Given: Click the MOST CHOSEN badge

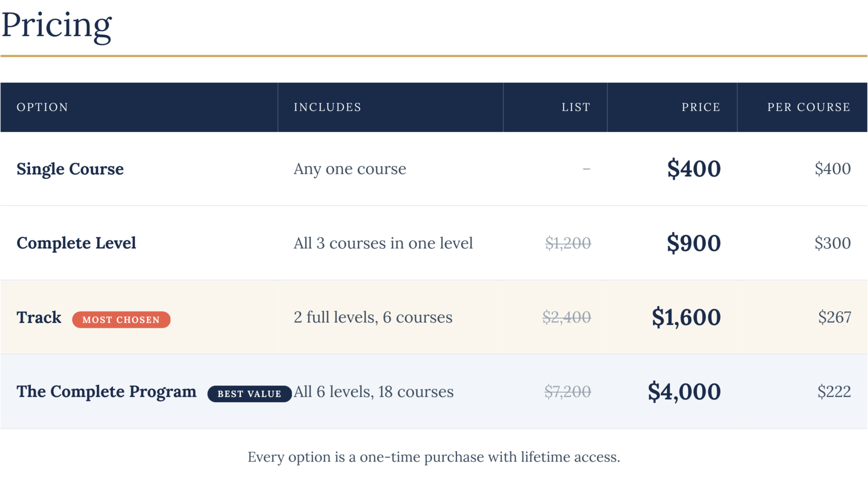Looking at the screenshot, I should click(121, 320).
